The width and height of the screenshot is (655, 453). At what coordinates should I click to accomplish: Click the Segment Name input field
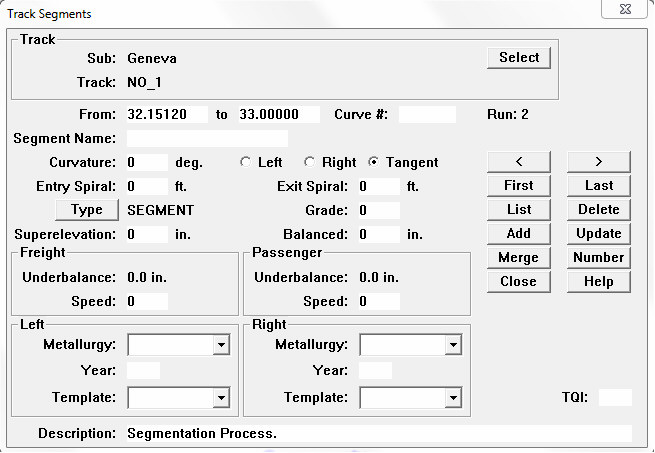(207, 138)
